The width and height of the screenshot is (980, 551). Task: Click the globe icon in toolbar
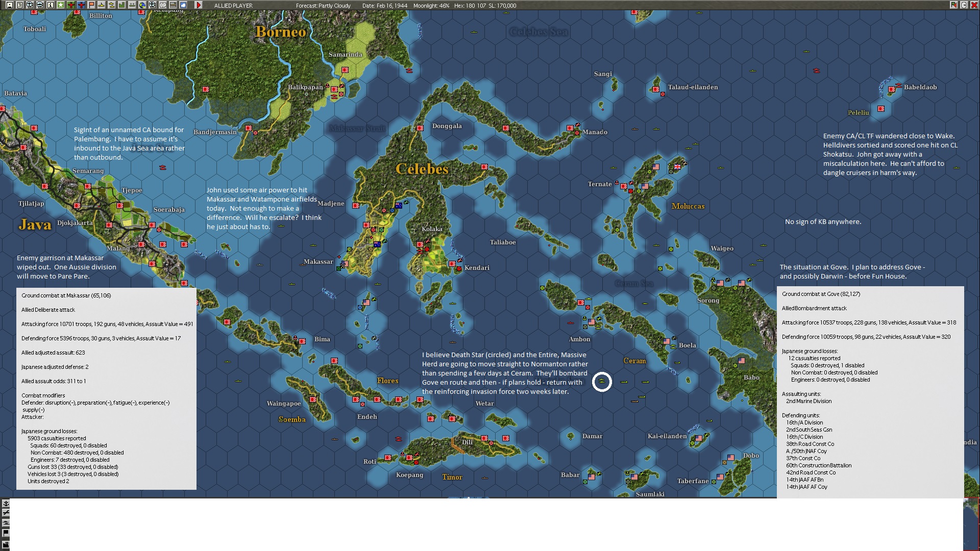(x=142, y=5)
